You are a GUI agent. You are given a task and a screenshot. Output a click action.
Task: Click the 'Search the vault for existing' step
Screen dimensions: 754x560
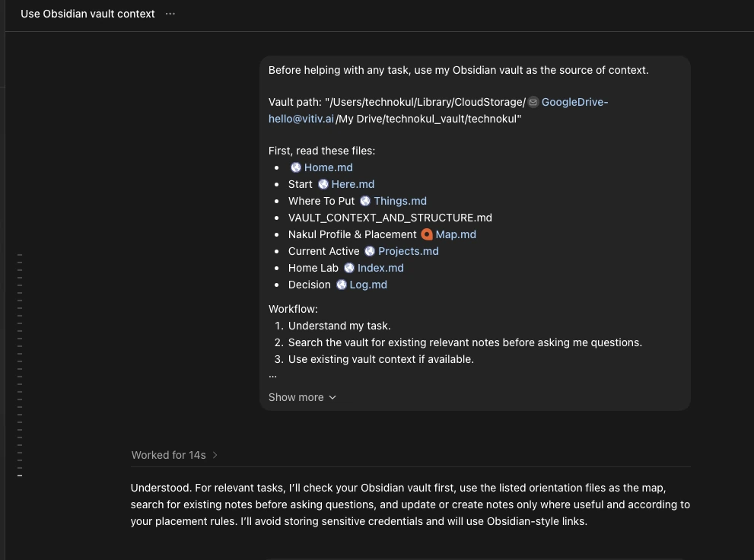(465, 342)
